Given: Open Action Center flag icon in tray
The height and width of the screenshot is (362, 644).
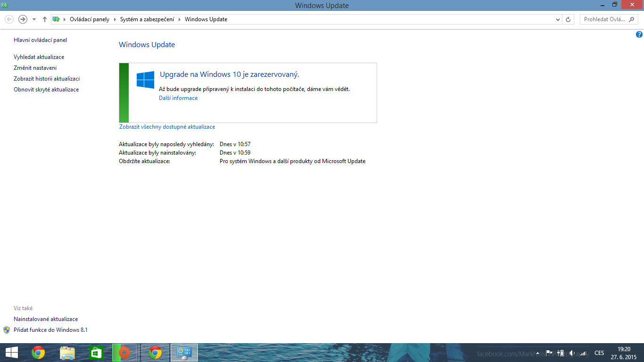Looking at the screenshot, I should tap(549, 353).
